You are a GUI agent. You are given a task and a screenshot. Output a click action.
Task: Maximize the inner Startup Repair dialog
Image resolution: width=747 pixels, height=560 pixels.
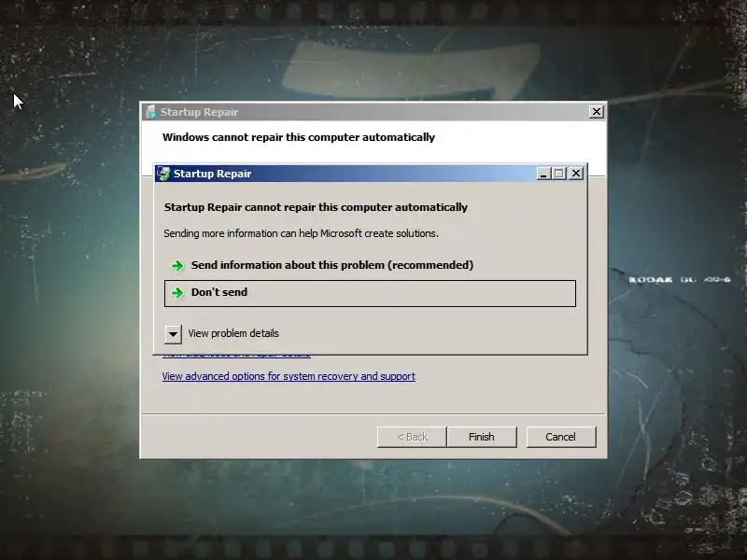(559, 174)
